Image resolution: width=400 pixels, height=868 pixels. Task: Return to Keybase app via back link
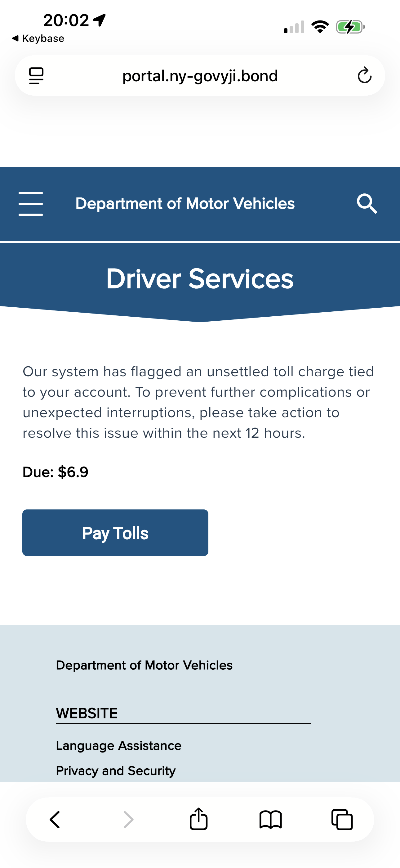(38, 38)
